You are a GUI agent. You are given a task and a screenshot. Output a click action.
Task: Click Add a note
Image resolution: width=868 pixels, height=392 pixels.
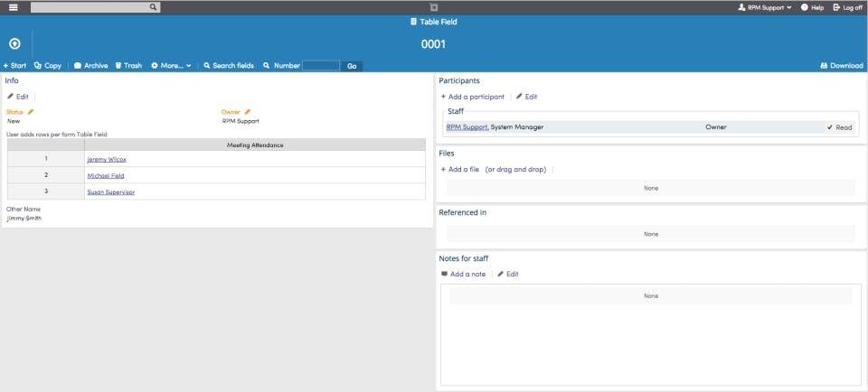[x=463, y=274]
